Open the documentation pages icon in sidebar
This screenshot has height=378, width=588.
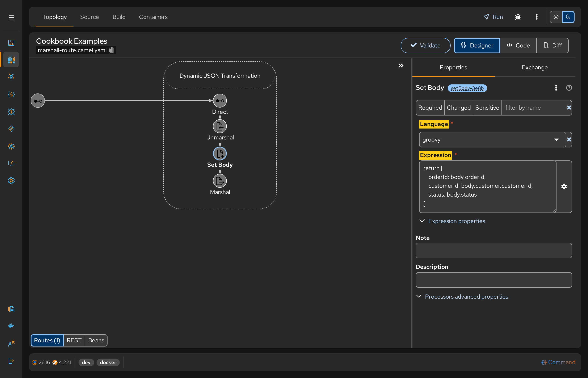pos(11,309)
